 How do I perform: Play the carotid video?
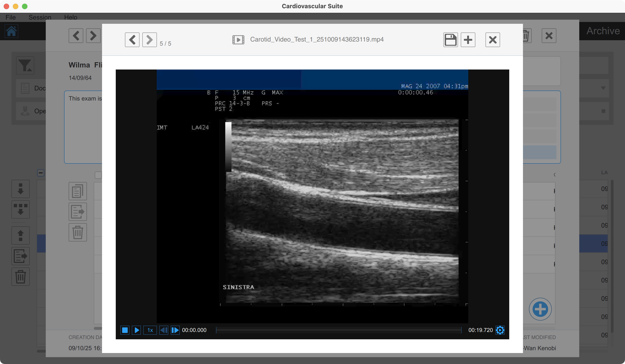(136, 330)
